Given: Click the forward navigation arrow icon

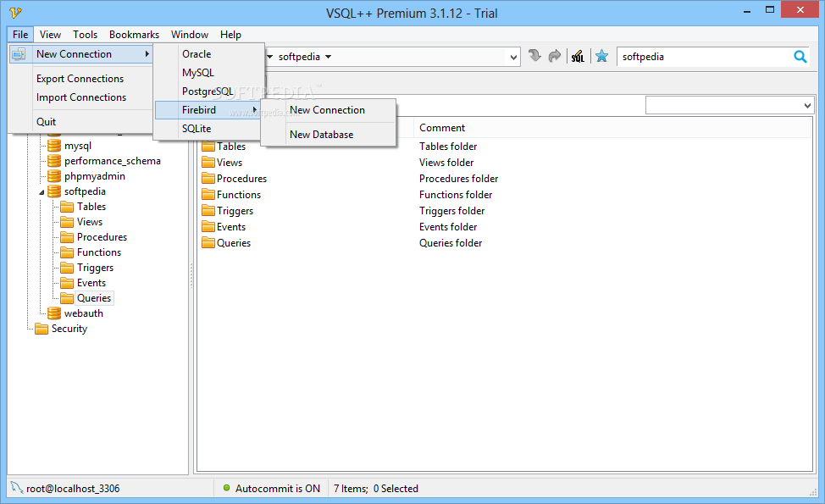Looking at the screenshot, I should (554, 56).
